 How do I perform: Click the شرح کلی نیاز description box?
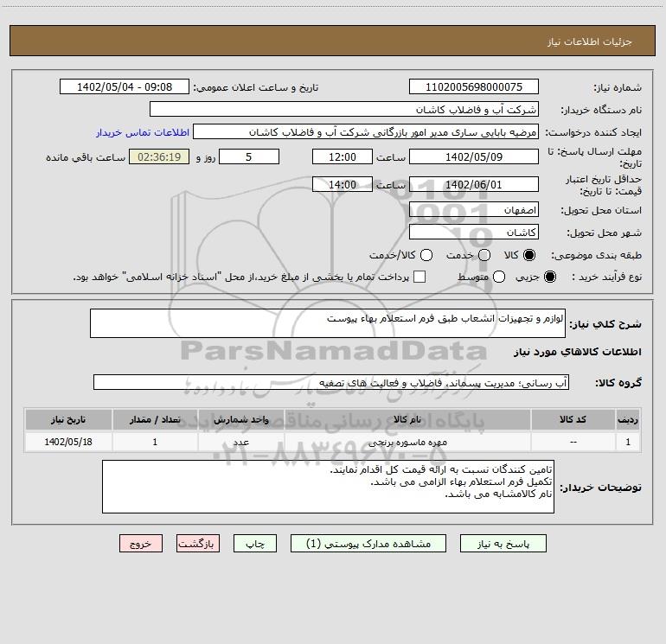pos(328,323)
